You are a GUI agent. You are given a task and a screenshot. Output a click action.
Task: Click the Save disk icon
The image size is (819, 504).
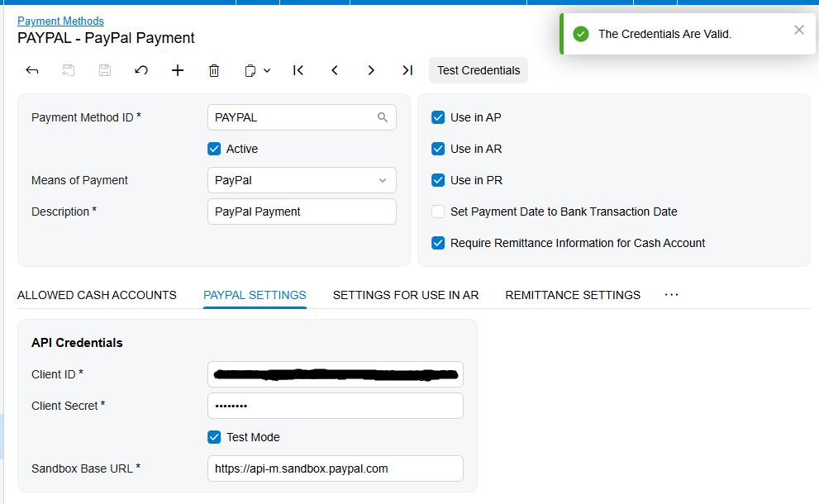tap(105, 70)
